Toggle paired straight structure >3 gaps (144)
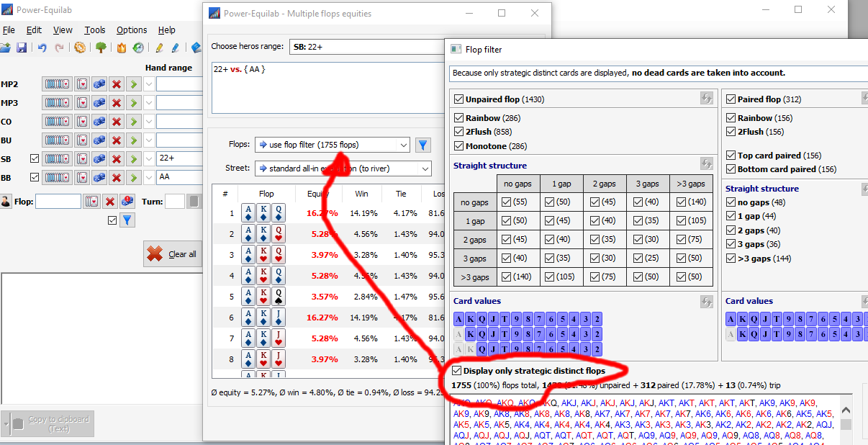This screenshot has width=868, height=445. click(x=731, y=259)
